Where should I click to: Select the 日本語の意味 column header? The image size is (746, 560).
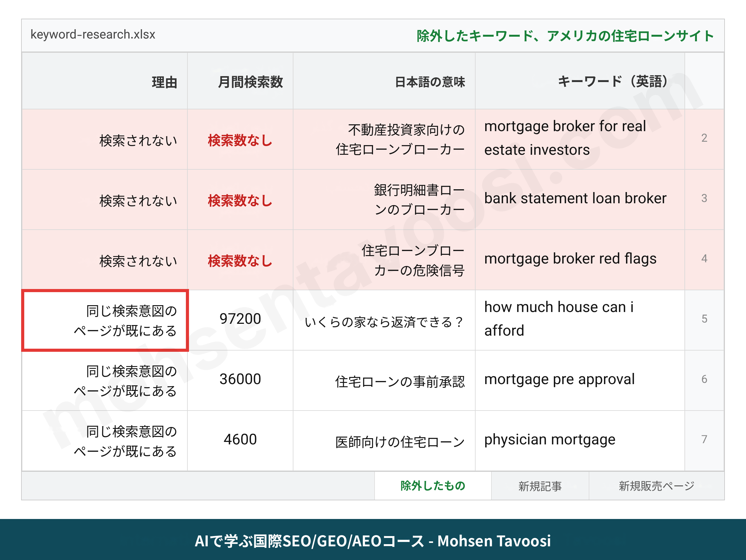click(x=384, y=81)
